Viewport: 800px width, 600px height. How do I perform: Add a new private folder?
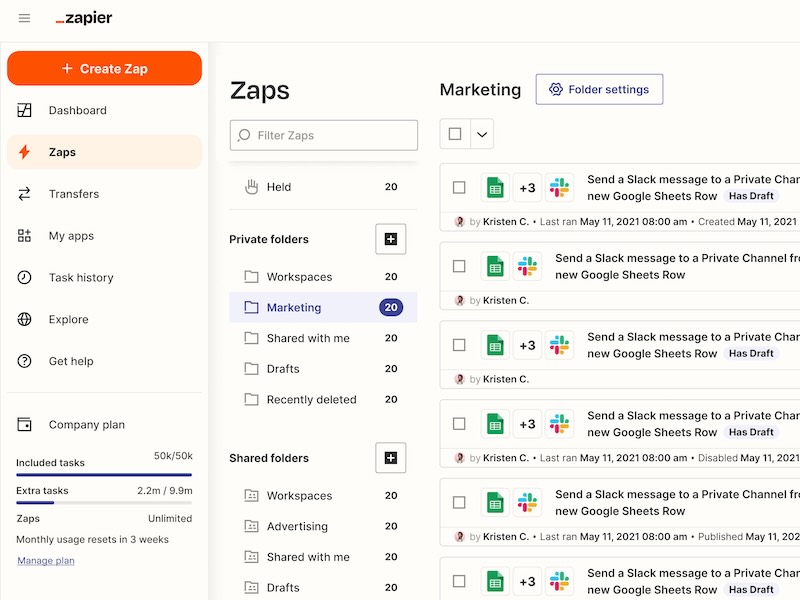tap(390, 239)
